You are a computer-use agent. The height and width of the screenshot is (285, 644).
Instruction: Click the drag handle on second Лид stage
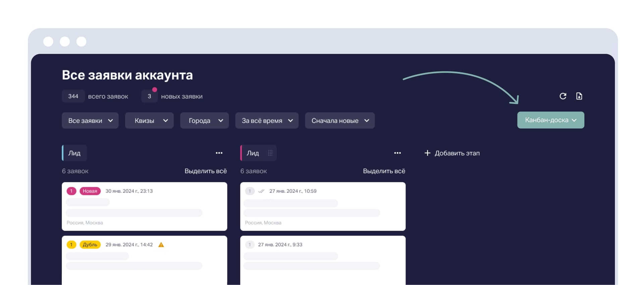pos(270,153)
